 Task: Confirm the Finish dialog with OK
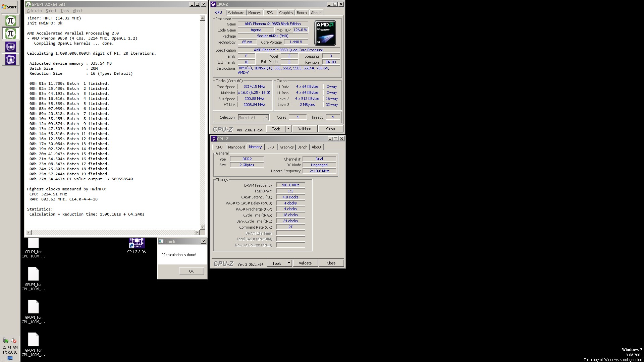[x=191, y=271]
